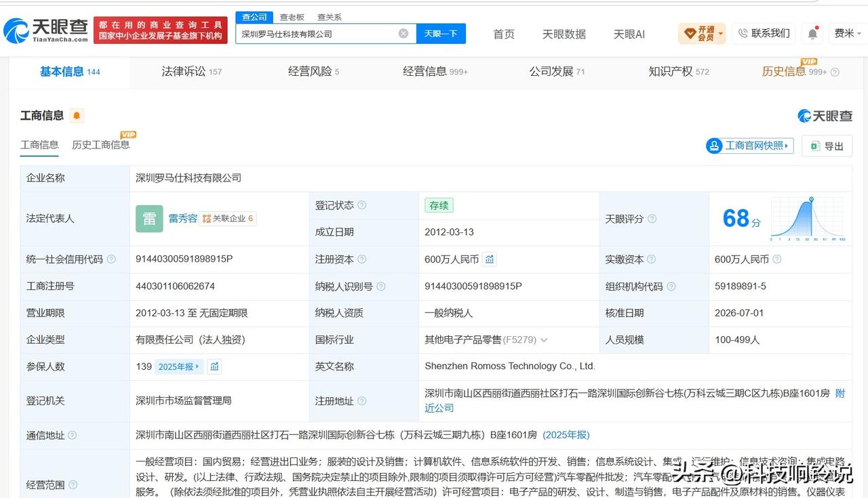Open the notification bell in top bar
Screen dimensions: 868x498
point(812,33)
